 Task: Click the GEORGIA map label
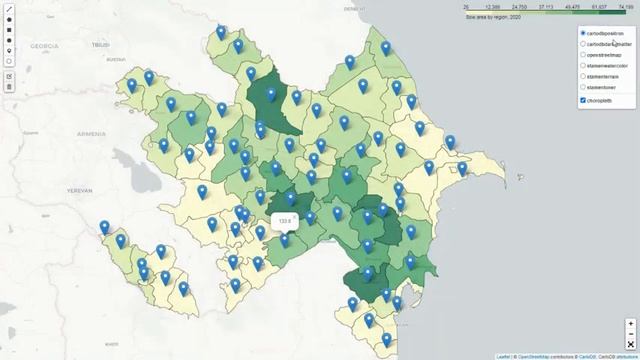[44, 46]
